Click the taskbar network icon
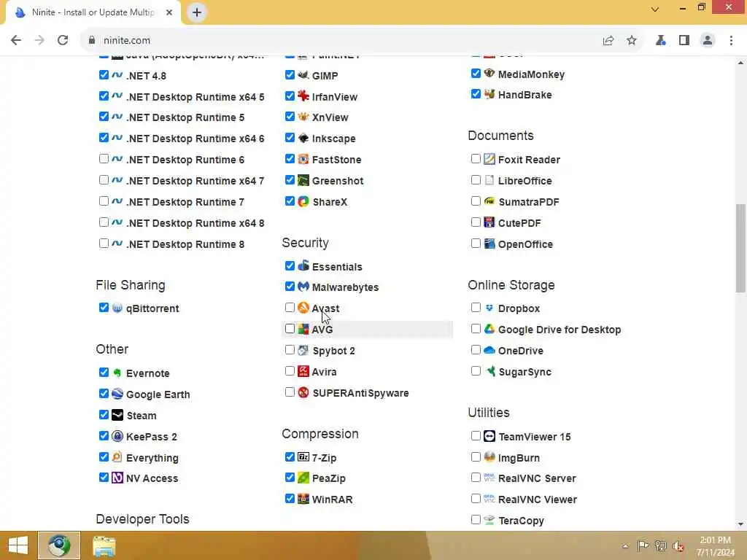Screen dimensions: 747x560 pos(660,545)
